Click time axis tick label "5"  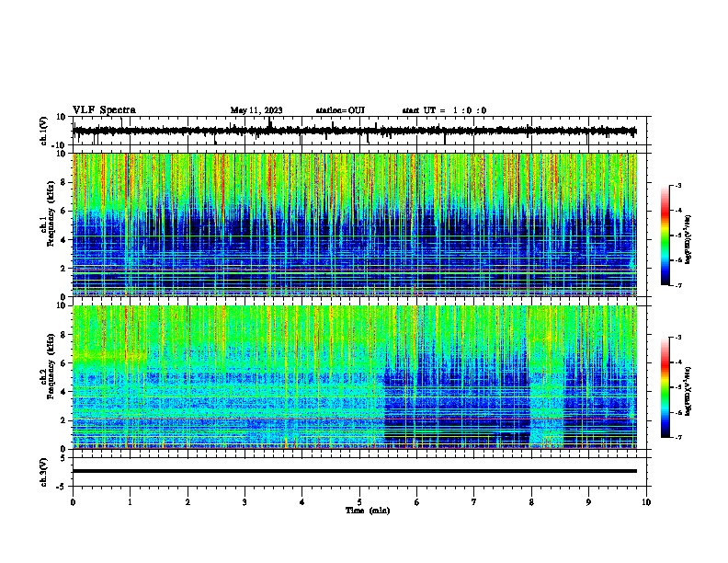[x=359, y=502]
